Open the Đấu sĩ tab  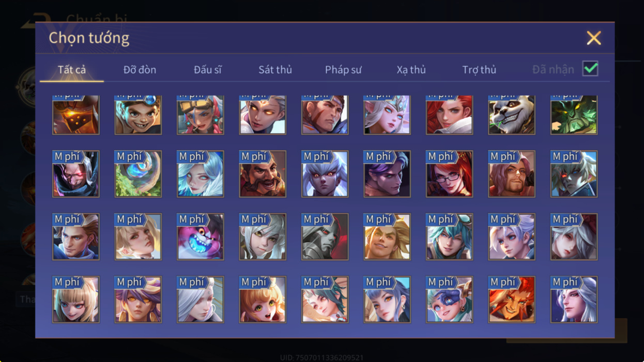click(208, 70)
